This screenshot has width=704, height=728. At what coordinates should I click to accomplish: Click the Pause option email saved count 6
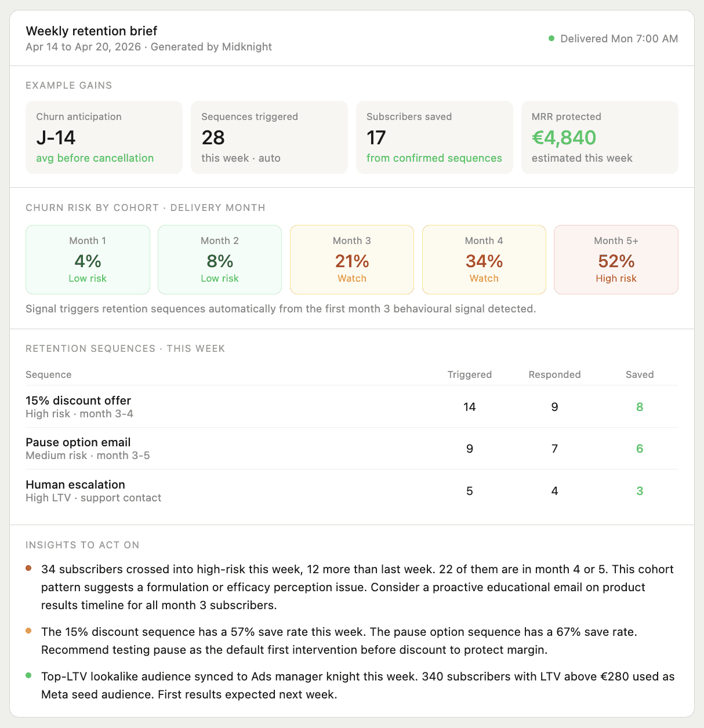point(640,449)
